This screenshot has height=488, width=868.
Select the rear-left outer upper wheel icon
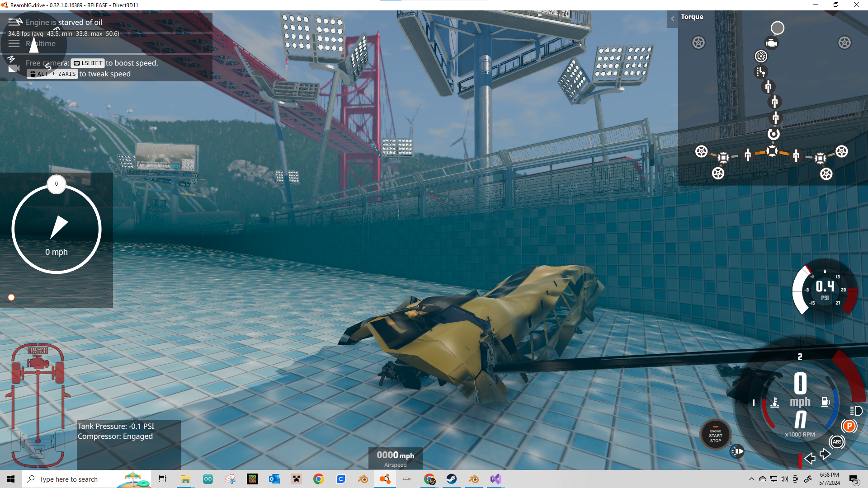point(701,151)
